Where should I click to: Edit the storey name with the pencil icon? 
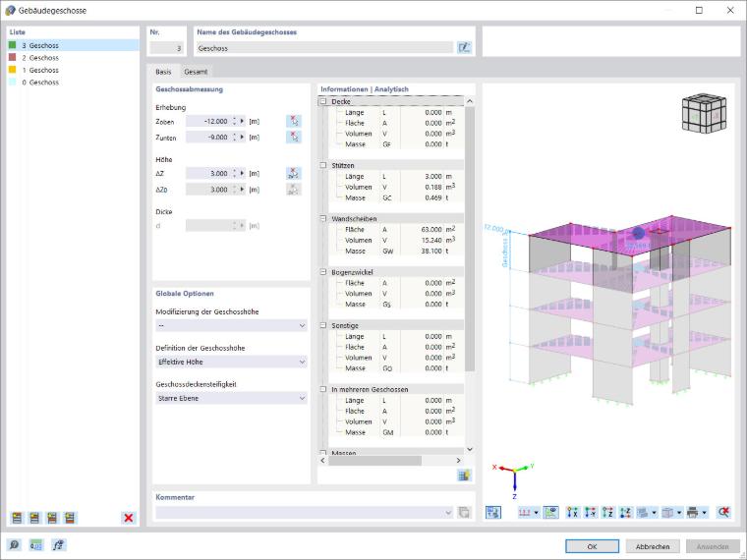pyautogui.click(x=464, y=47)
